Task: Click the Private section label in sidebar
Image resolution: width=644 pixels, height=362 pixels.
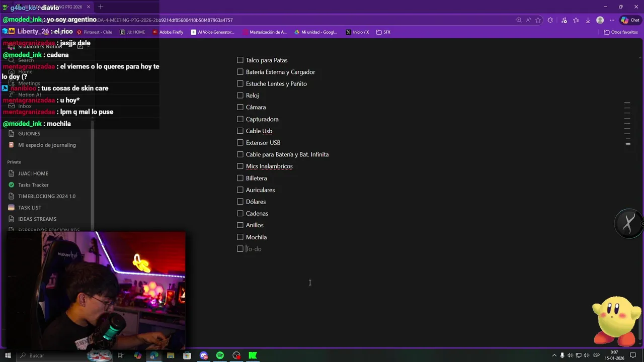Action: coord(14,162)
